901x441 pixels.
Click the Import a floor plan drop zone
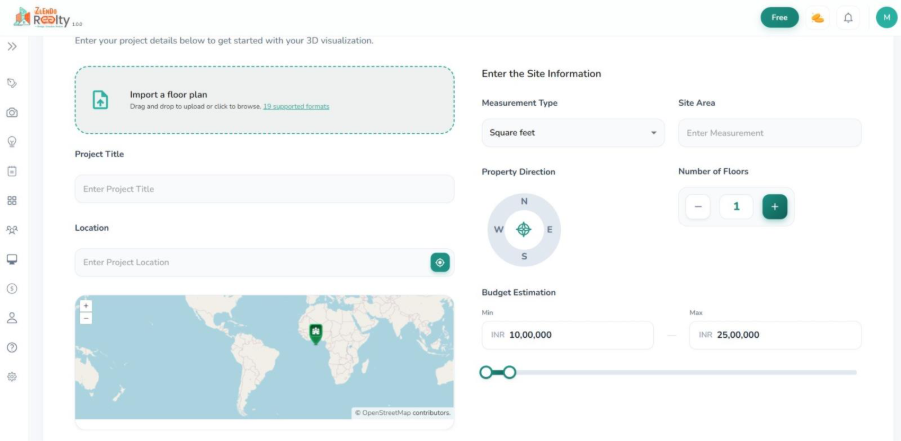[264, 100]
